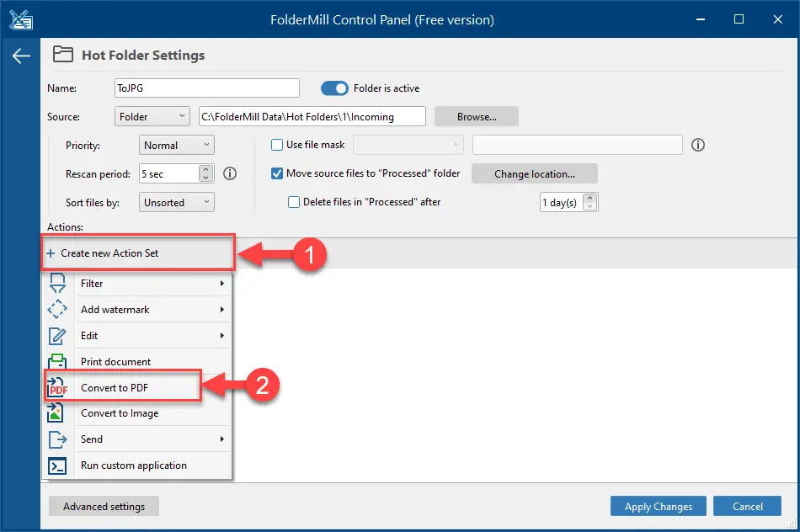Screen dimensions: 800x532
Task: Click the Convert to PDF icon
Action: 57,388
